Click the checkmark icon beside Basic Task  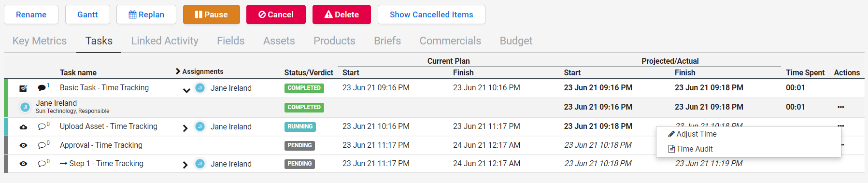tap(23, 88)
